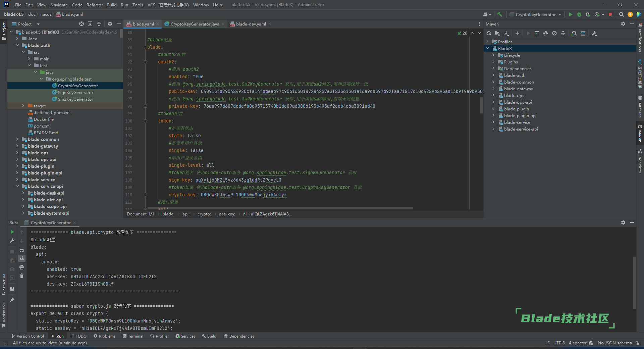Click editor vertical scrollbar thumb

[x=482, y=105]
